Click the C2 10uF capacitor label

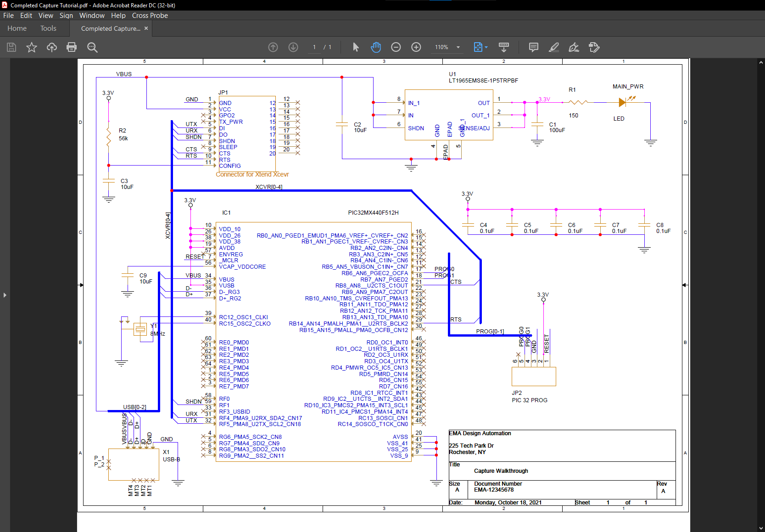tap(360, 127)
